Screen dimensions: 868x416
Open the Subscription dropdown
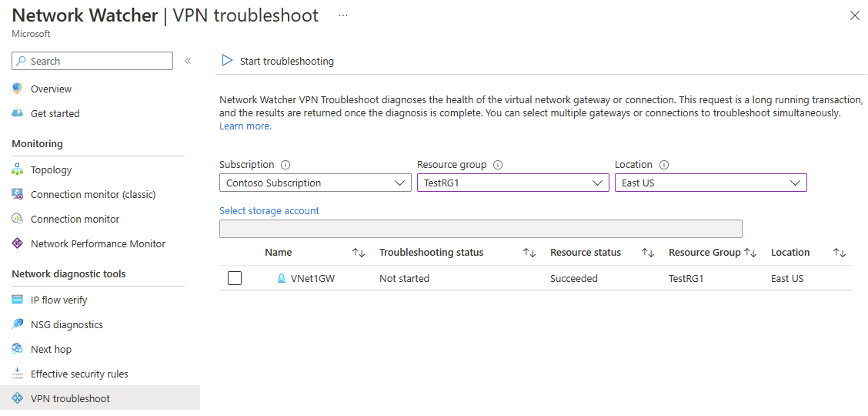point(315,183)
